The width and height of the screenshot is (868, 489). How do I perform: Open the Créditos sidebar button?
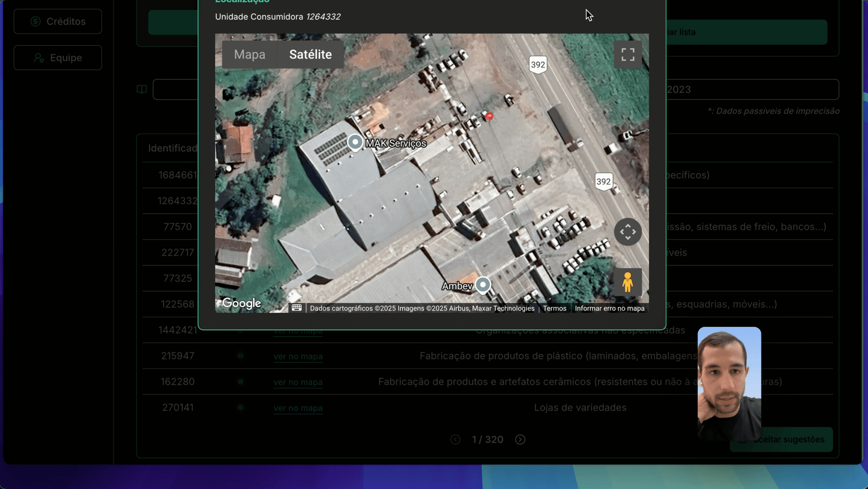click(58, 21)
